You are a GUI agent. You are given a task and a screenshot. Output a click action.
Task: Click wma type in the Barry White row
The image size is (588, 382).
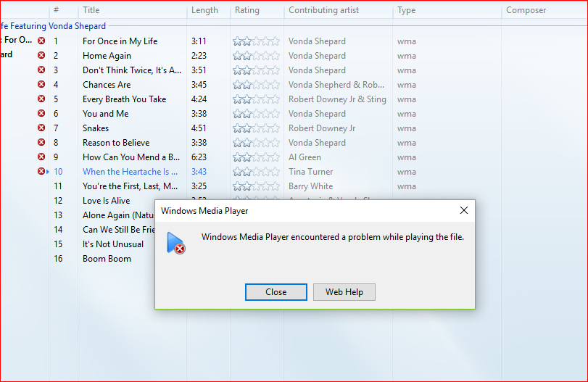407,186
